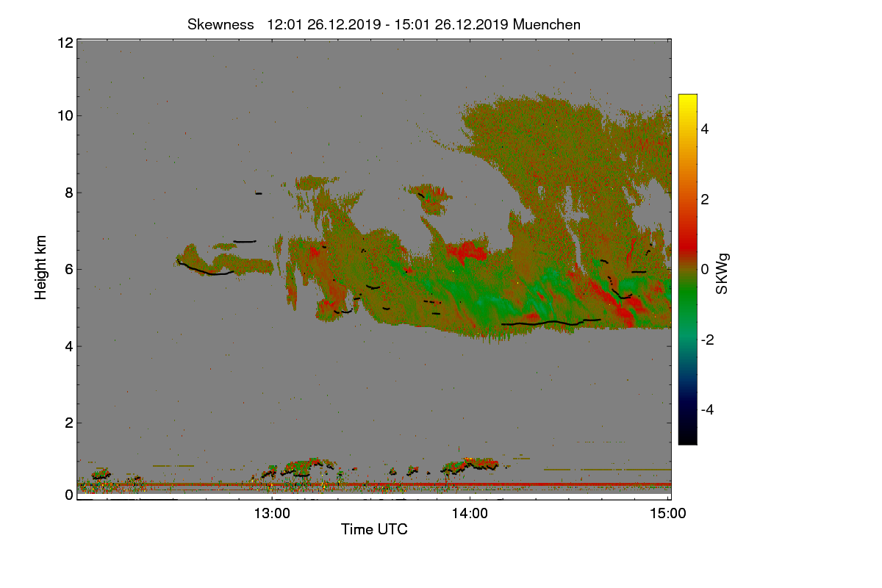
Task: Click the 'Time UTC' x-axis label
Action: point(374,529)
